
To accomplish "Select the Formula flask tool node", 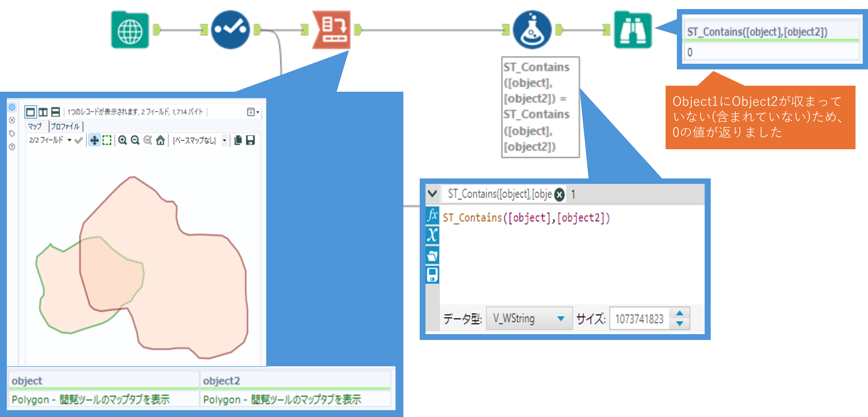I will coord(532,30).
